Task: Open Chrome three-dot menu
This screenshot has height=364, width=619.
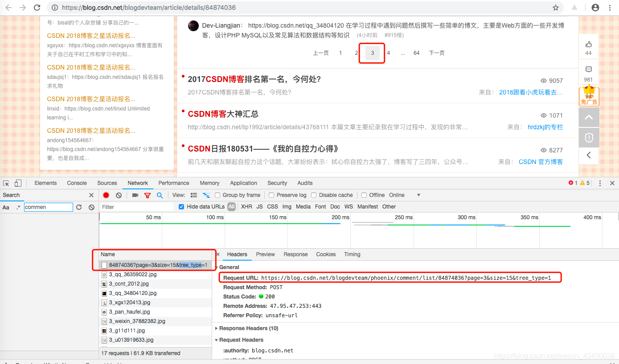Action: click(x=610, y=8)
